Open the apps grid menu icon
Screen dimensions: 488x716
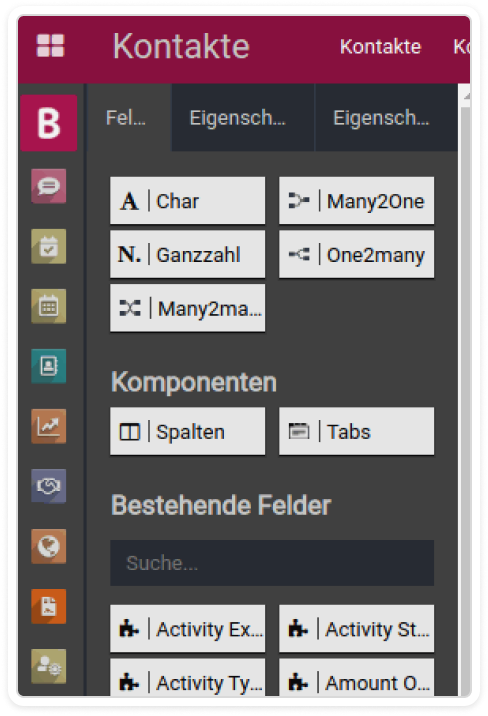[50, 46]
